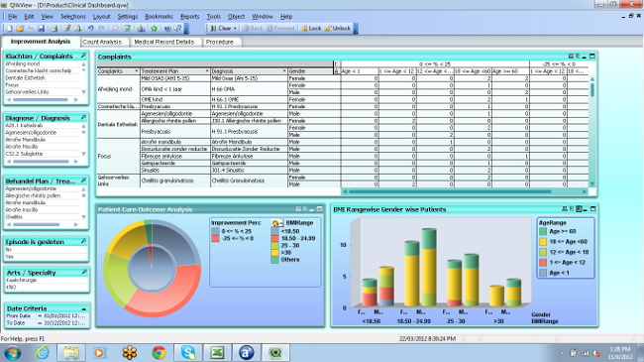Expand the Navigation toolbar overflow arrow
The width and height of the screenshot is (644, 362).
356,29
